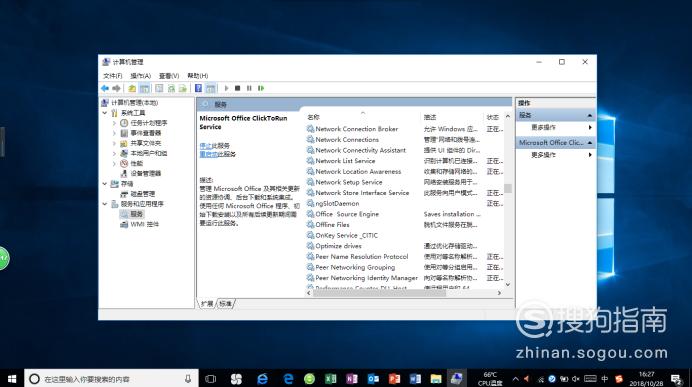Open File Explorer from the taskbar
The height and width of the screenshot is (387, 692).
point(436,379)
